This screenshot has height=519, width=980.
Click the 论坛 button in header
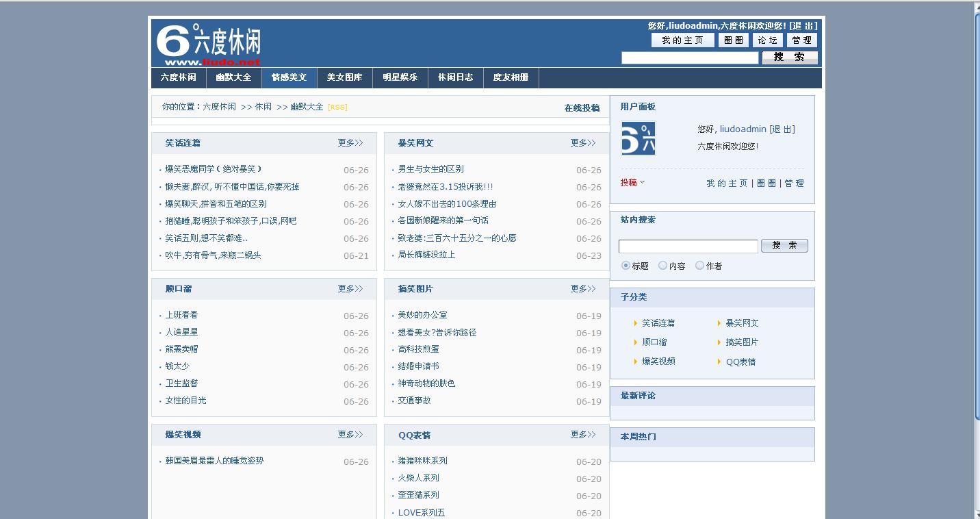coord(767,40)
